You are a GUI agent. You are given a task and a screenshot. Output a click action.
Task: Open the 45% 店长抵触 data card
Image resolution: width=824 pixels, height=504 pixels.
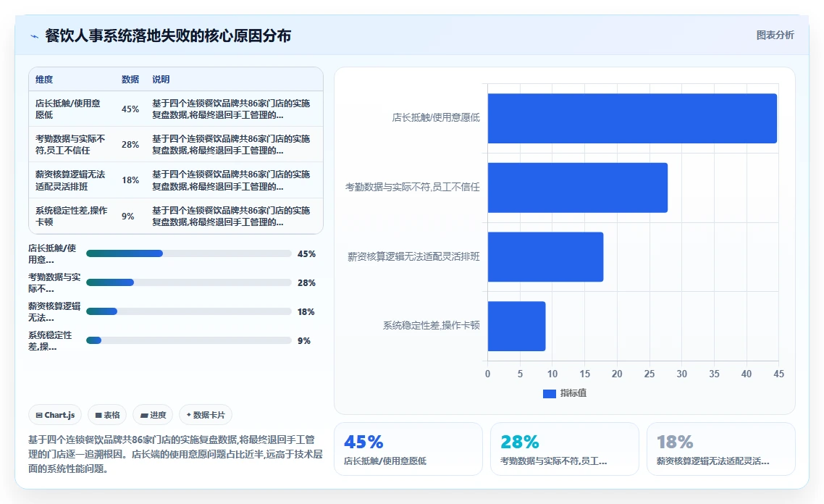(408, 450)
